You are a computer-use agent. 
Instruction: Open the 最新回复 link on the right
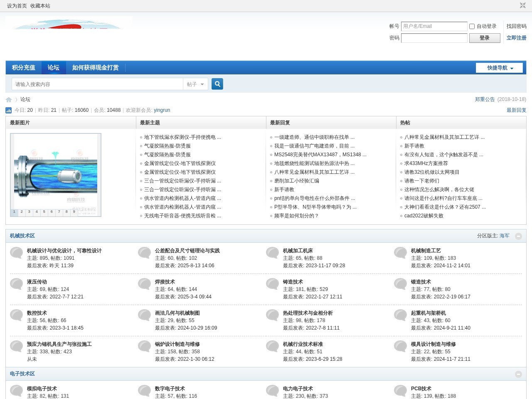(x=517, y=110)
